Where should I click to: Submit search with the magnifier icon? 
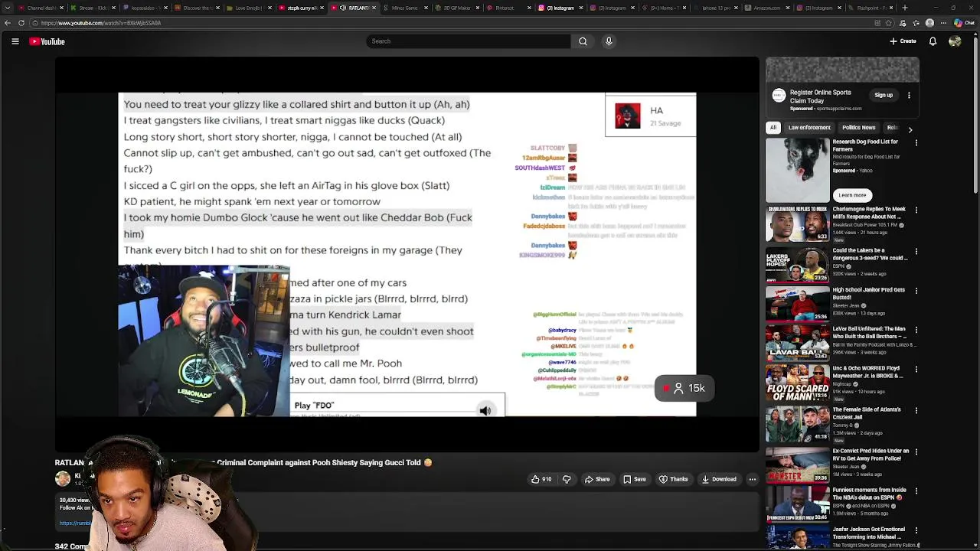click(x=583, y=41)
